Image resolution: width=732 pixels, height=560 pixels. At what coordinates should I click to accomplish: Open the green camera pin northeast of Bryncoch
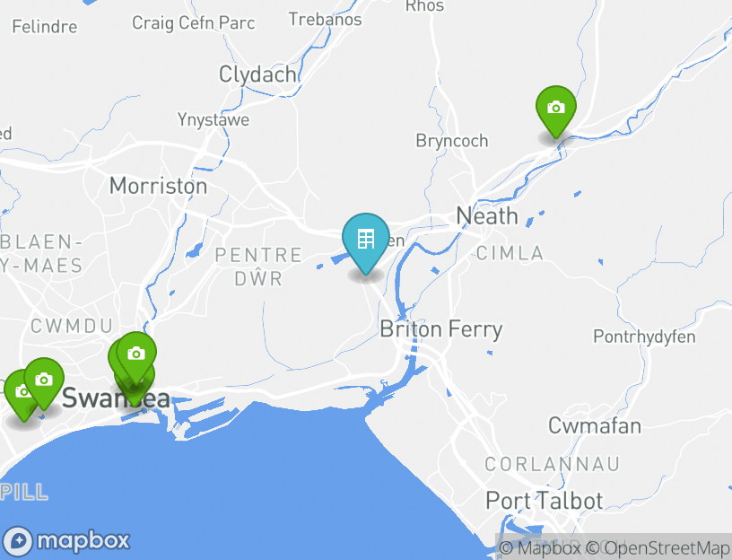point(555,111)
